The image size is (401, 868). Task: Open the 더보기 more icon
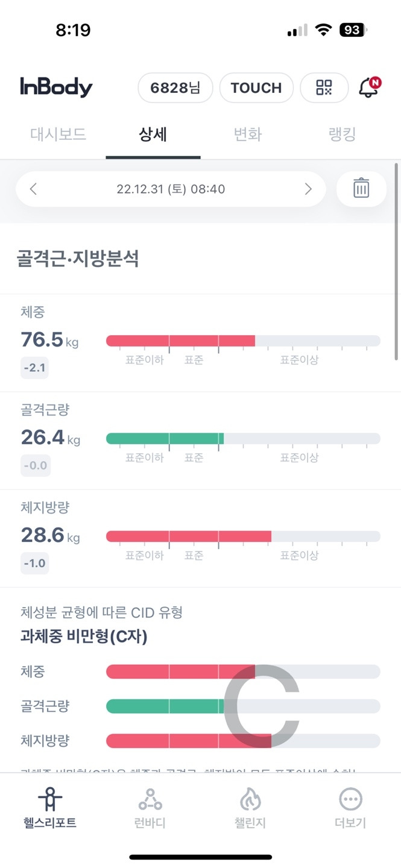(350, 799)
